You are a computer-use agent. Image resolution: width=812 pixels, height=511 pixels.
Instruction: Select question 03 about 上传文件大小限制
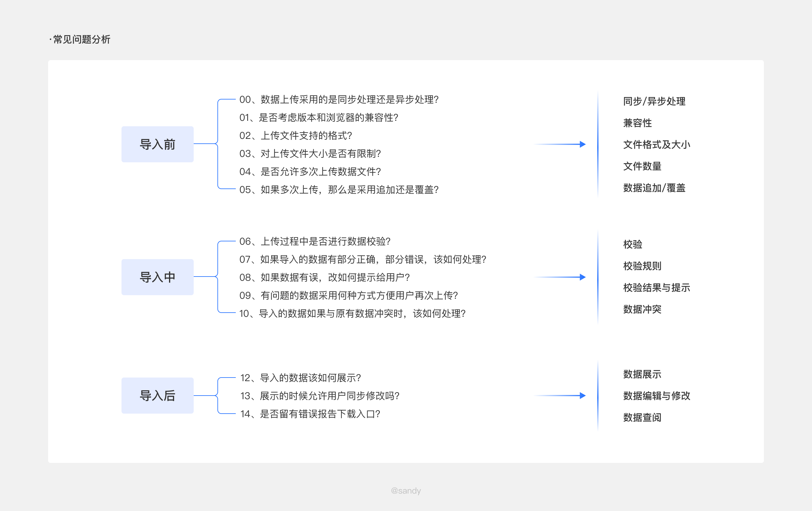coord(310,154)
